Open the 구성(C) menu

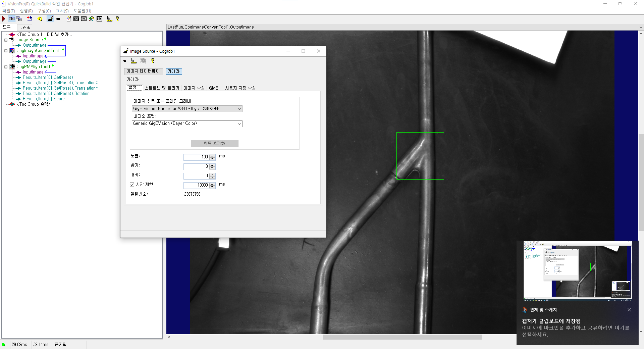44,11
